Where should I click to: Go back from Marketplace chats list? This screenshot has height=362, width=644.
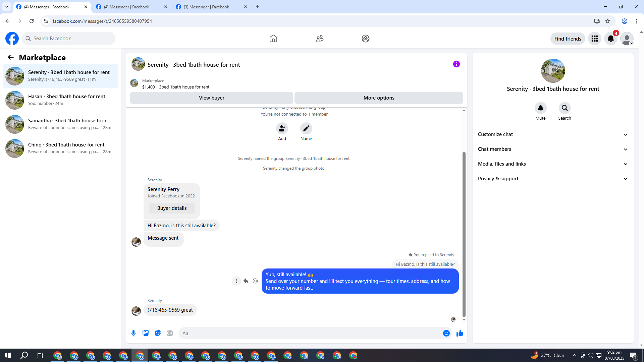click(11, 57)
